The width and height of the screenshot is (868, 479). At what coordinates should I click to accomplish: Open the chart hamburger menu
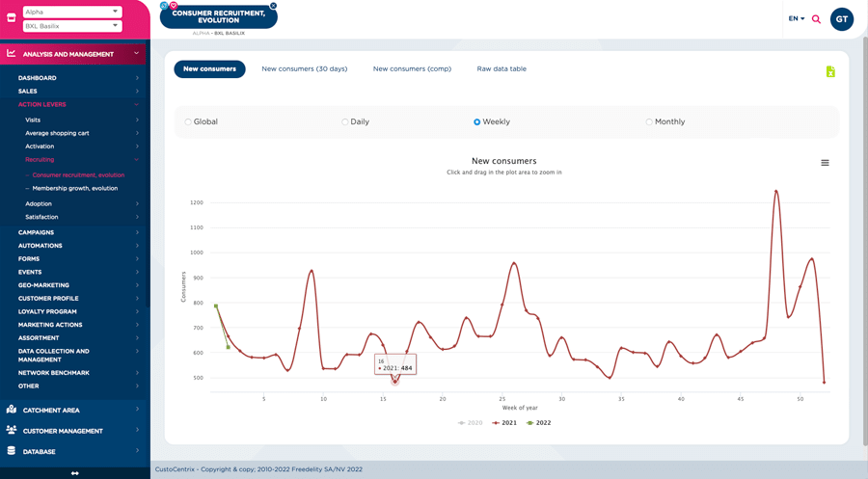click(x=825, y=163)
